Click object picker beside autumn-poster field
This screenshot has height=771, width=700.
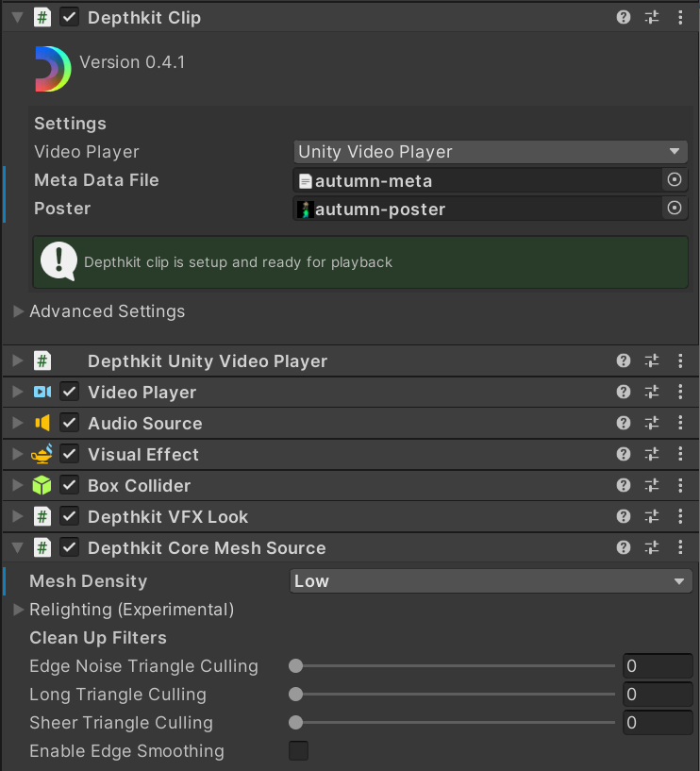[x=674, y=209]
